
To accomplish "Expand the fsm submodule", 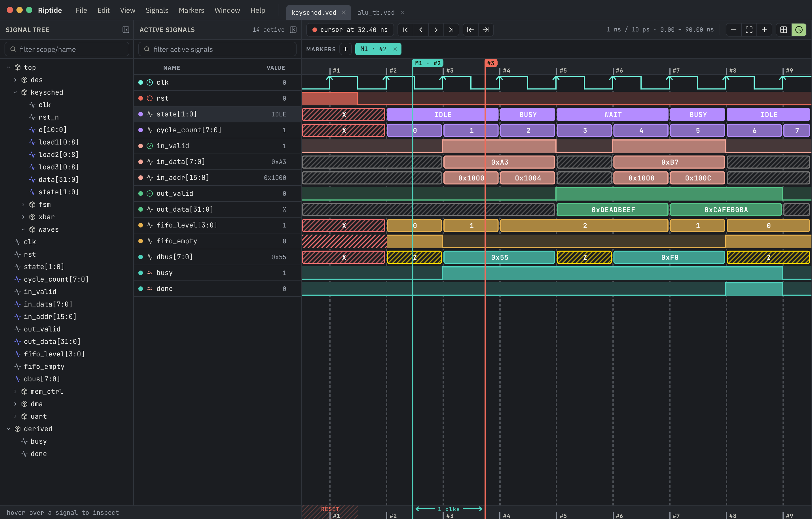I will (x=23, y=205).
